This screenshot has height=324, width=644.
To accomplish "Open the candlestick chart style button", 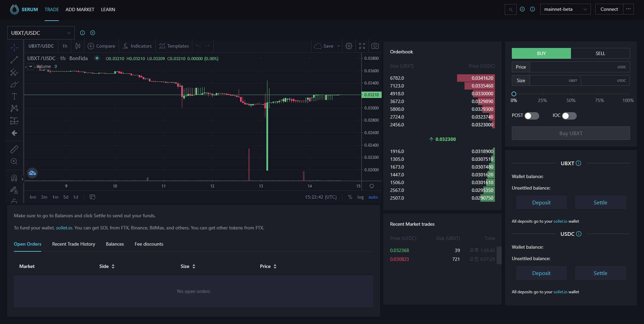I will point(78,46).
